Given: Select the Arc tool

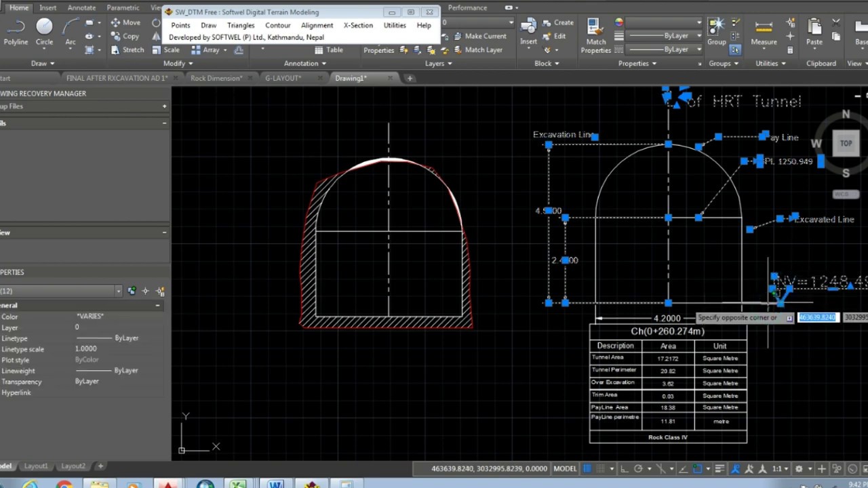Looking at the screenshot, I should (x=70, y=33).
